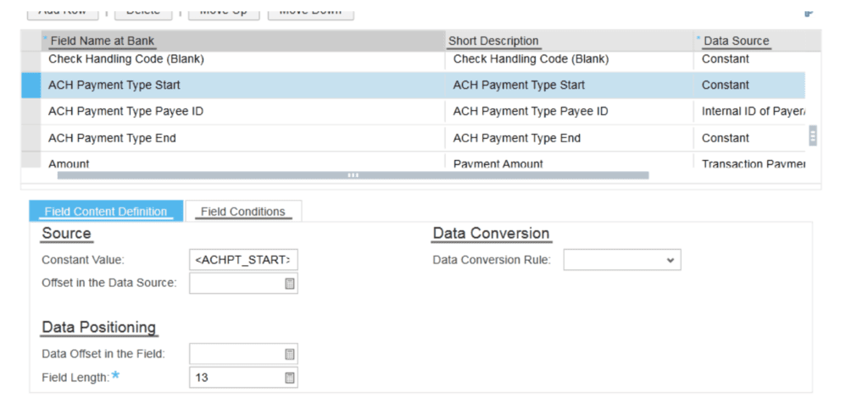
Task: Click the Short Description column header
Action: pos(569,41)
